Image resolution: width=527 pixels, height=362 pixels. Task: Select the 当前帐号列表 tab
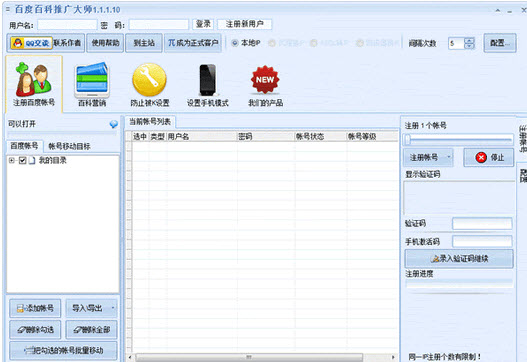[x=150, y=122]
